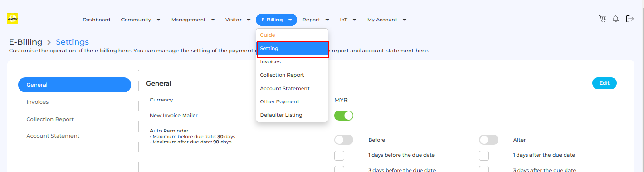
Task: Expand the Report dropdown menu
Action: [316, 20]
